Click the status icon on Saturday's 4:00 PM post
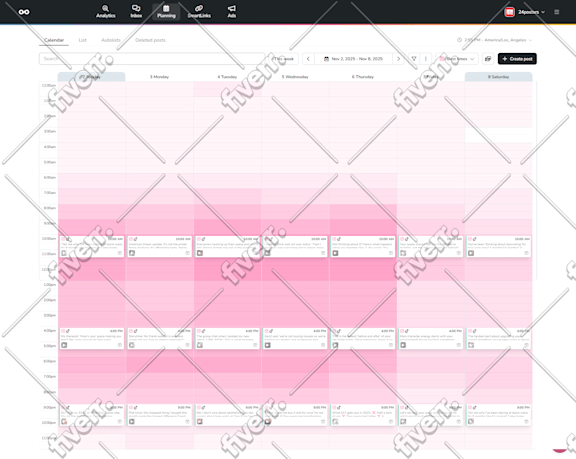Screen dimensions: 576x459 click(x=526, y=345)
